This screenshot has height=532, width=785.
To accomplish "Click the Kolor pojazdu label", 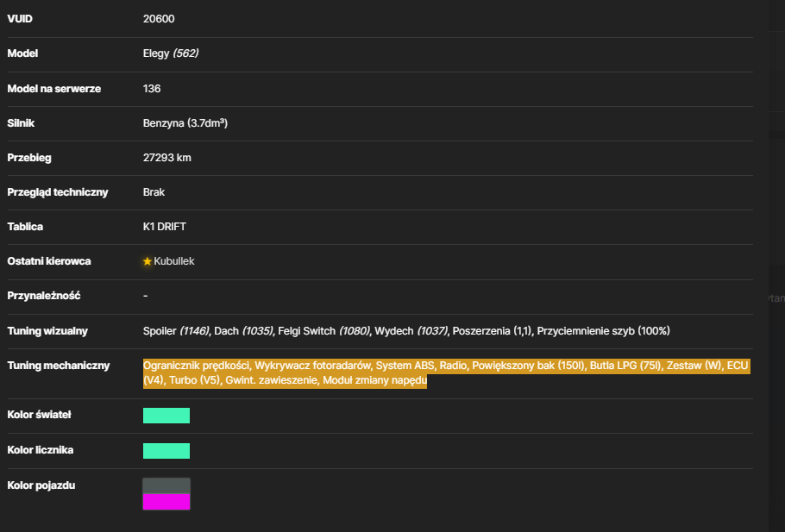I will click(x=41, y=485).
